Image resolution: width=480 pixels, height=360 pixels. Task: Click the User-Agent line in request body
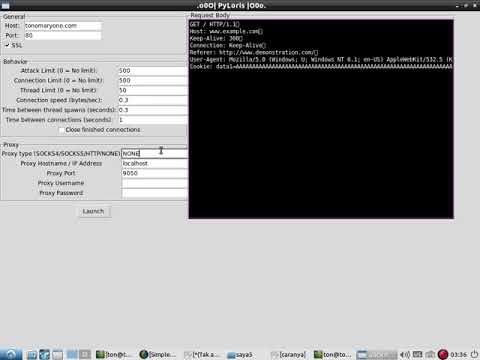[321, 59]
